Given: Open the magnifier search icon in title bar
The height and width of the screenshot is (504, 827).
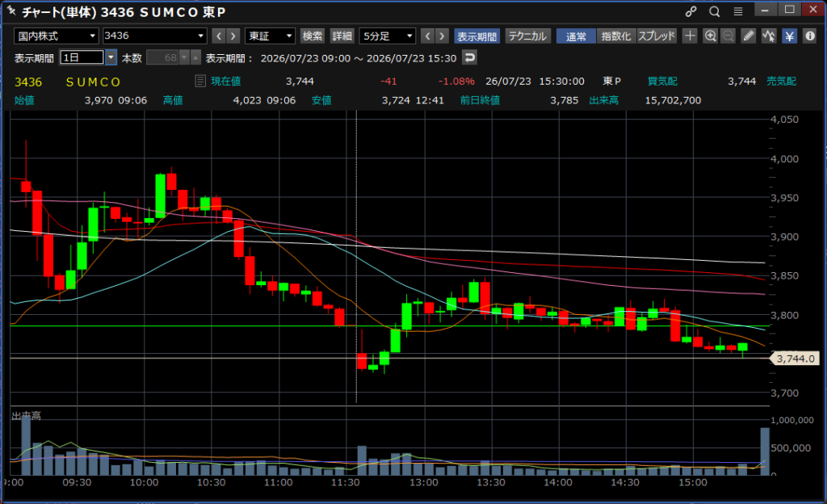Looking at the screenshot, I should coord(714,11).
